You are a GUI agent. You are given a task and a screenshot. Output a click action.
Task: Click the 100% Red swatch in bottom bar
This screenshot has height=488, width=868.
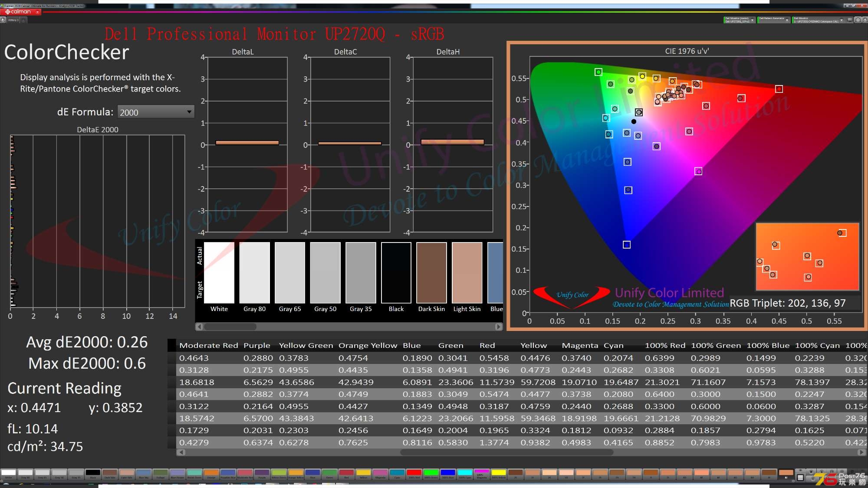coord(414,474)
